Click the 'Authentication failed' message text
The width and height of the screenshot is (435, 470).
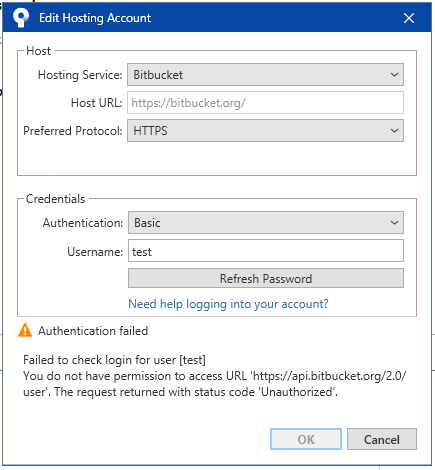[93, 331]
